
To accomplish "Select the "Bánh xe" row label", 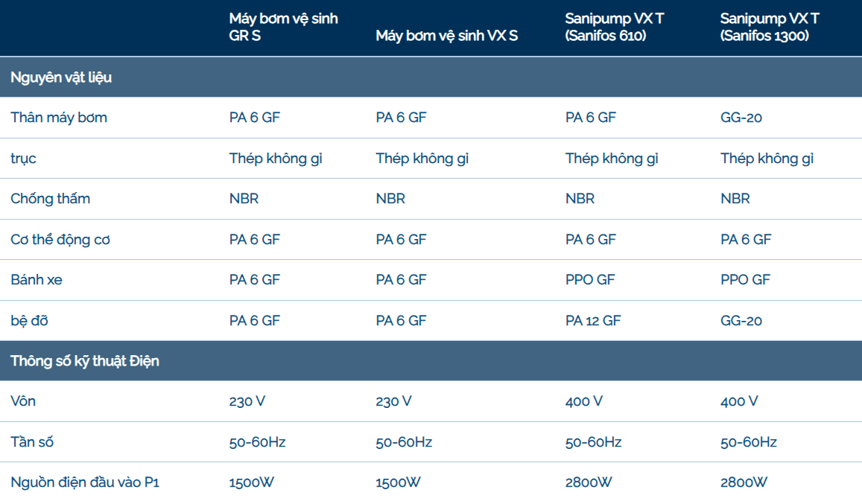I will (37, 280).
